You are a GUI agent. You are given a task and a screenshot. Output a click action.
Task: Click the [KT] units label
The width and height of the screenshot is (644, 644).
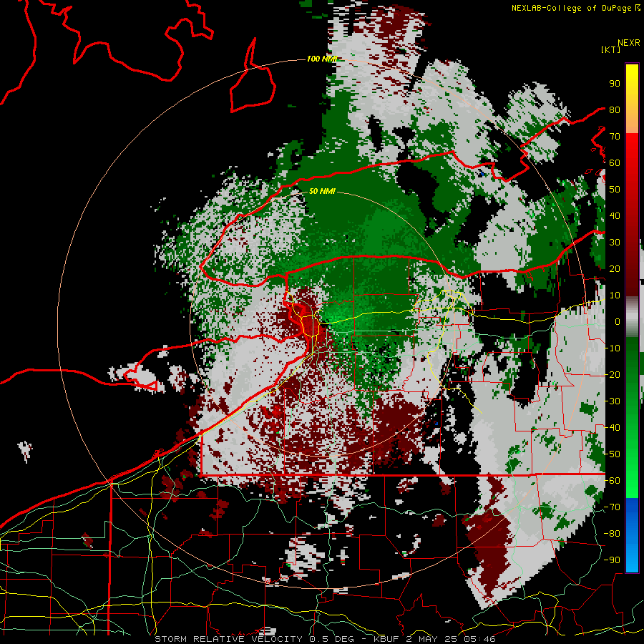point(611,49)
